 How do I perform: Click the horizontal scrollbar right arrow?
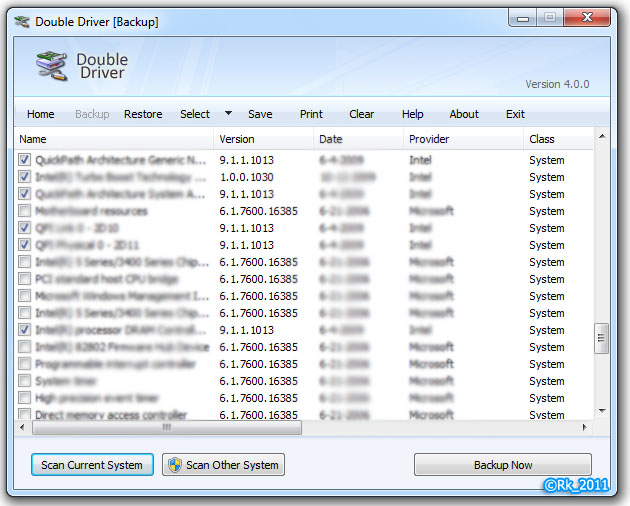tap(585, 427)
